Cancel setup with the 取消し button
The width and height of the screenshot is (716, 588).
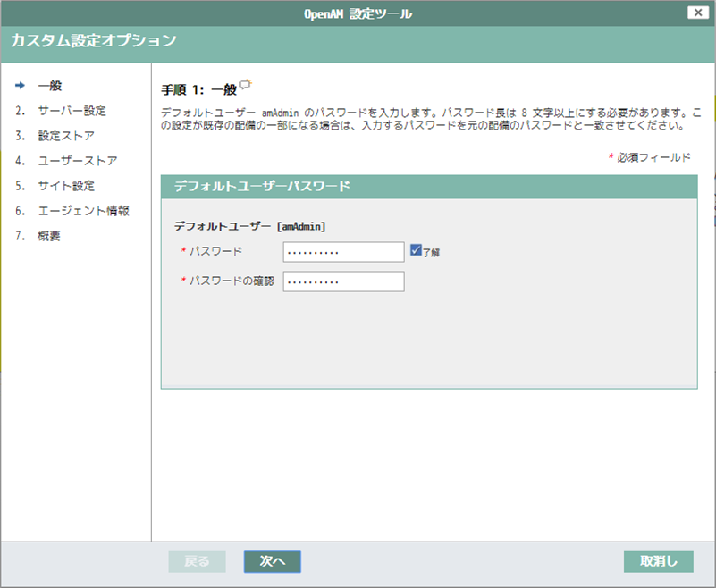tap(659, 562)
